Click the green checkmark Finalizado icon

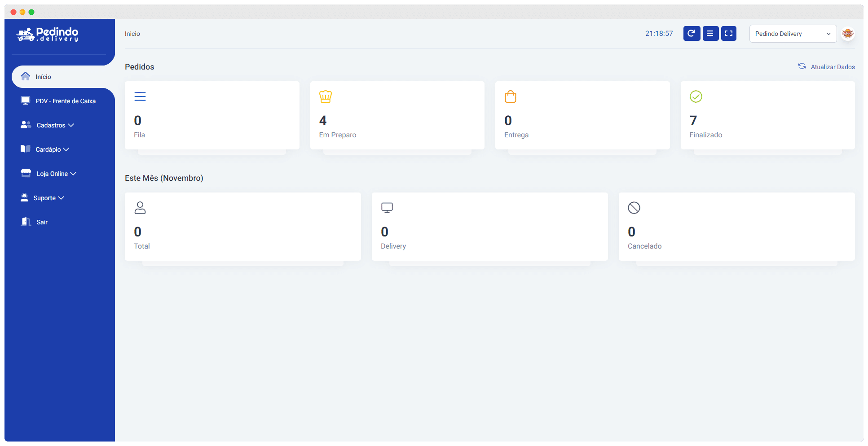point(696,96)
